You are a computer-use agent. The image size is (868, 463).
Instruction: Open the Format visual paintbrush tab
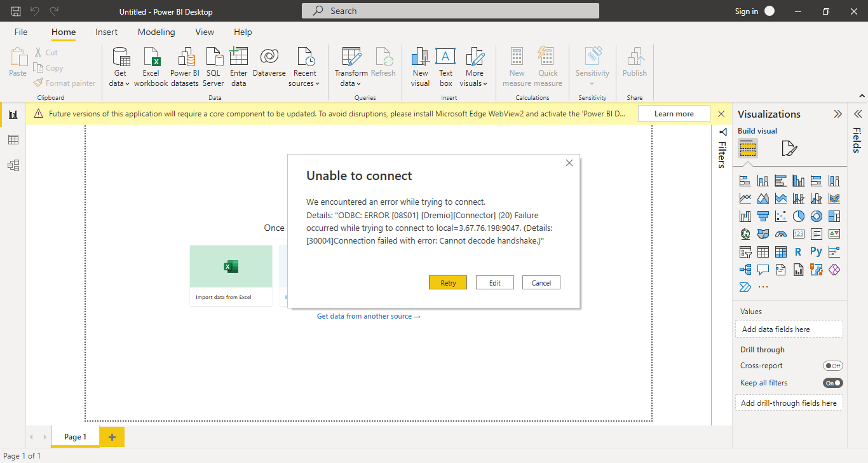pos(789,149)
